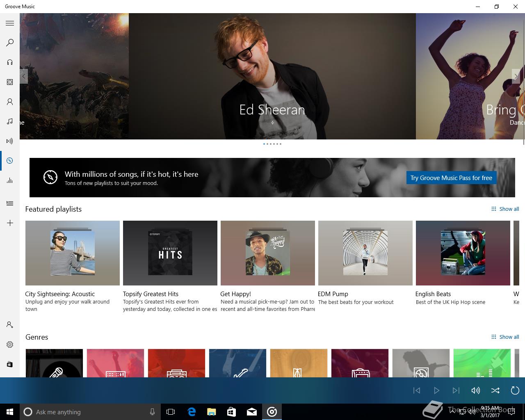
Task: Play the current track
Action: [436, 390]
